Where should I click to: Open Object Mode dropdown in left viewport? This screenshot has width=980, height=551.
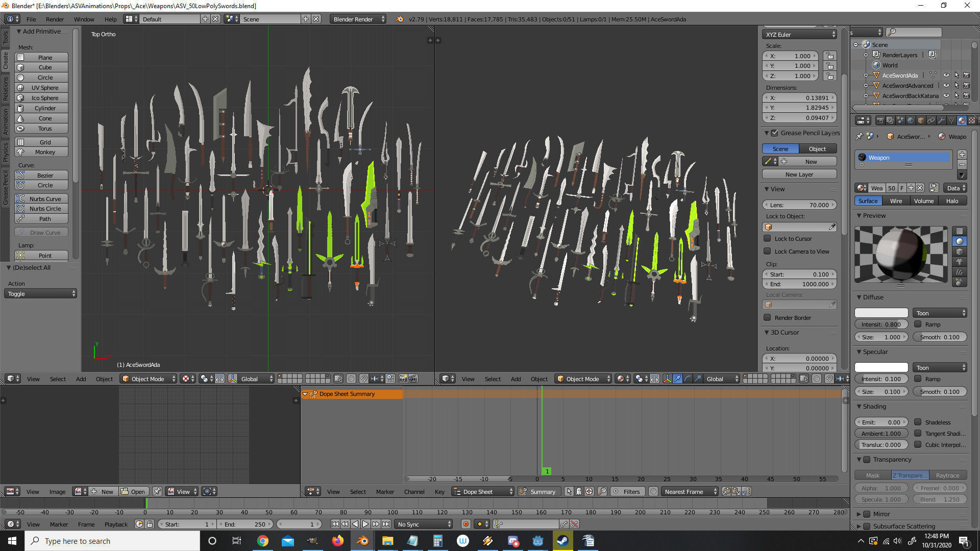pos(149,379)
